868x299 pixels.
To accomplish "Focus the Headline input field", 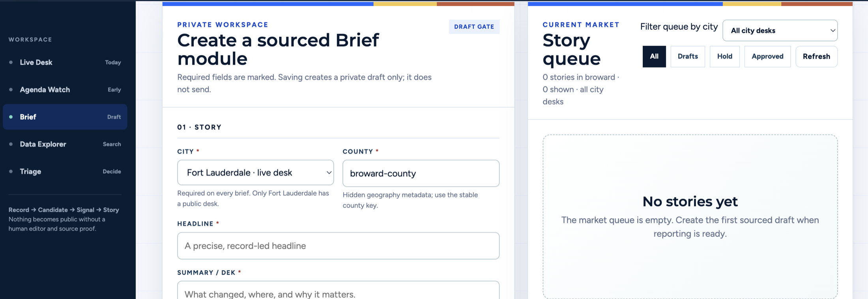I will tap(338, 246).
